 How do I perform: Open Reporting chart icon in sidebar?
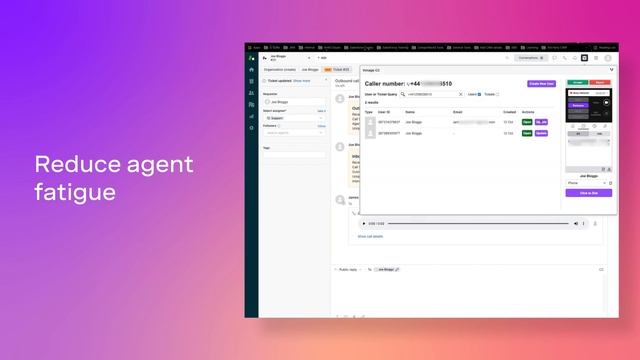point(251,116)
